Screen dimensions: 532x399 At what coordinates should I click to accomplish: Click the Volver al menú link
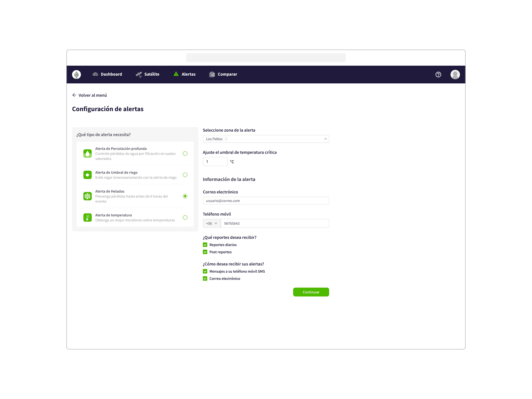coord(89,95)
